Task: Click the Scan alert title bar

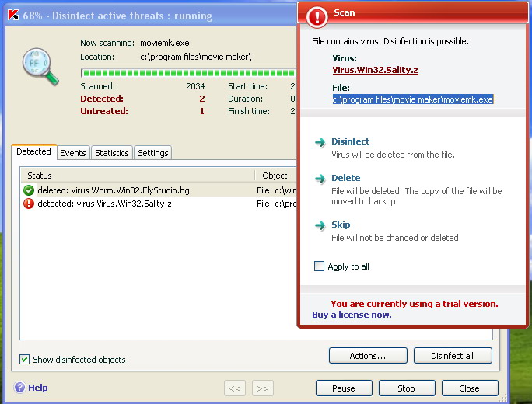Action: click(413, 12)
